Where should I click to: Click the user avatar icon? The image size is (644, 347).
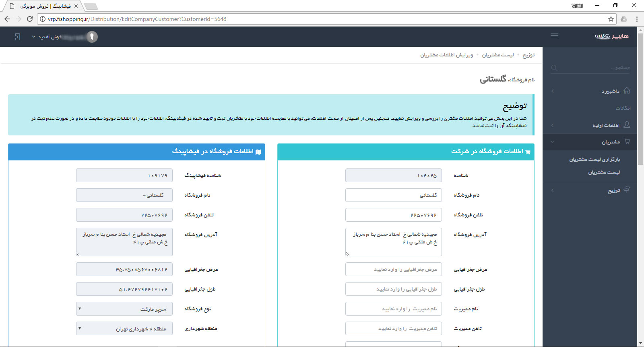click(92, 37)
